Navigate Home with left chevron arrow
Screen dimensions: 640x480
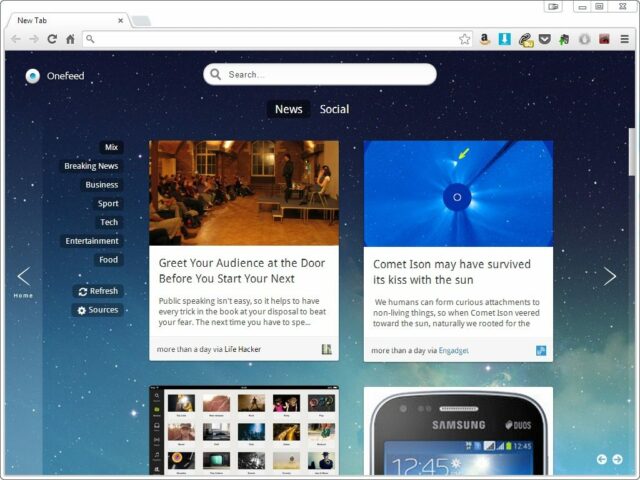23,277
